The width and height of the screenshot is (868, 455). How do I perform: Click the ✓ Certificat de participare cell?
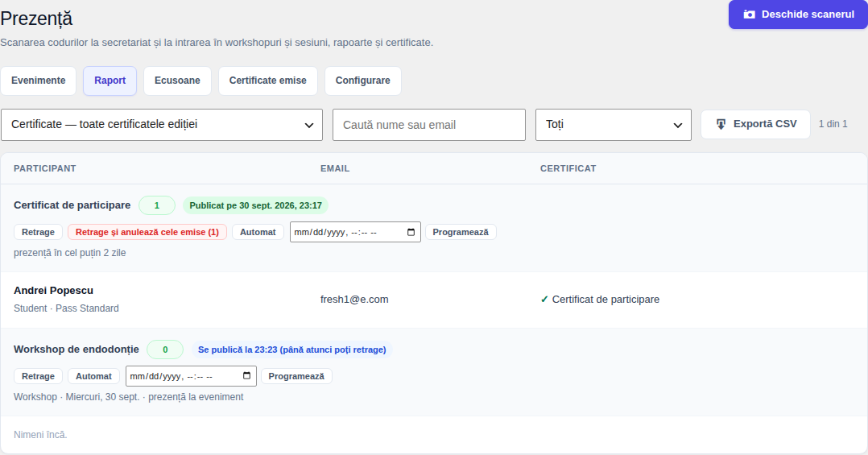[x=600, y=300]
